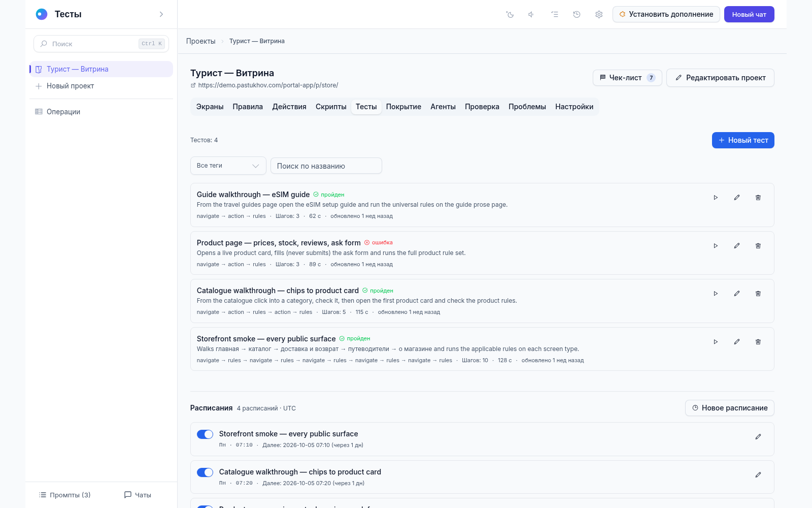Open the project URL link
The image size is (812, 508).
pos(268,85)
